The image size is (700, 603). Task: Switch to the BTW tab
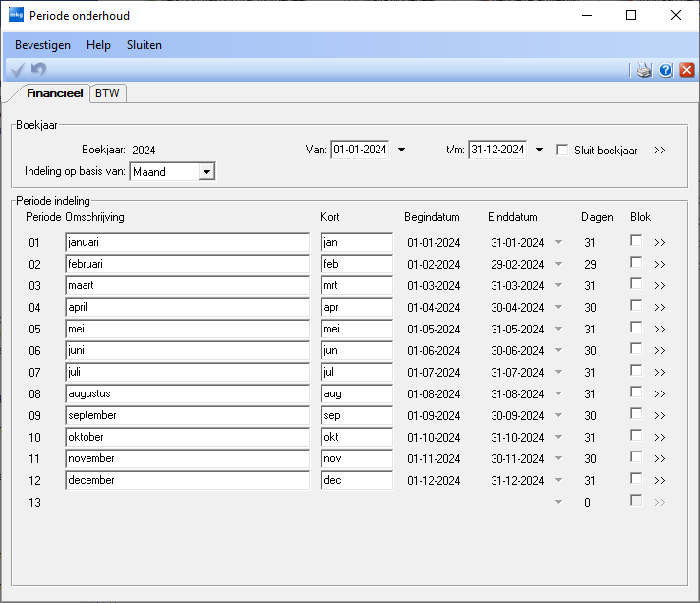click(x=107, y=93)
